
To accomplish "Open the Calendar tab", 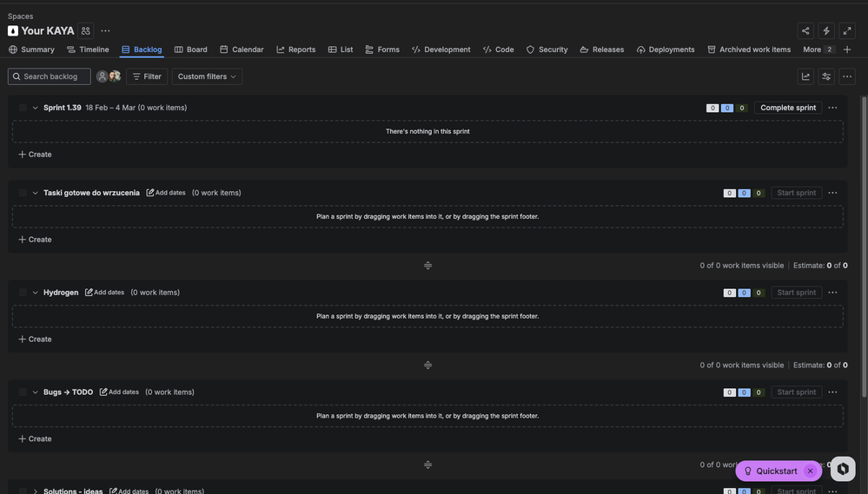I will point(242,49).
